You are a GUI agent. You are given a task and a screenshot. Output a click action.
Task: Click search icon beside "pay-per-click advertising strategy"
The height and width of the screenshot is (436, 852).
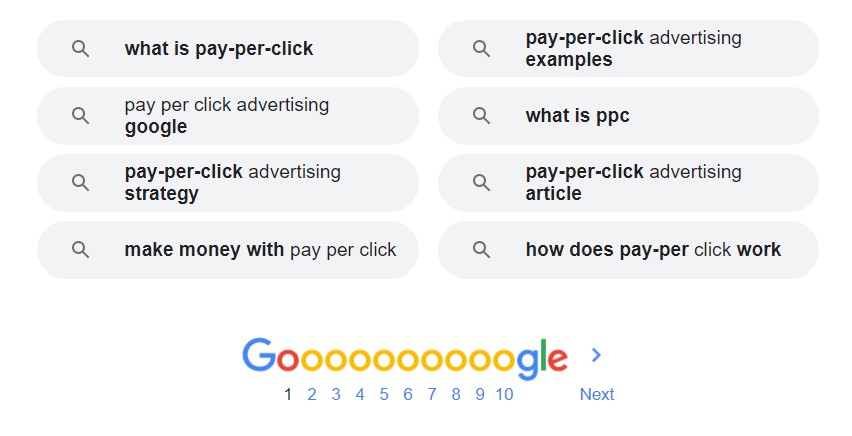[81, 183]
